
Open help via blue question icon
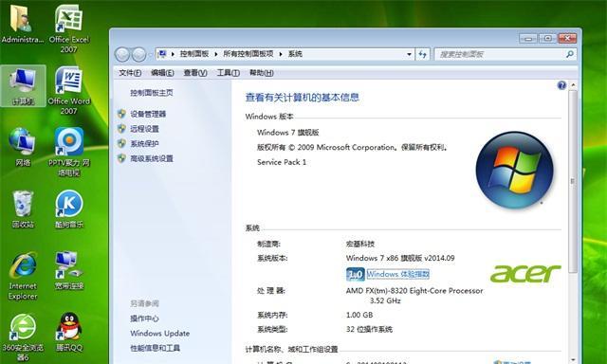click(561, 85)
